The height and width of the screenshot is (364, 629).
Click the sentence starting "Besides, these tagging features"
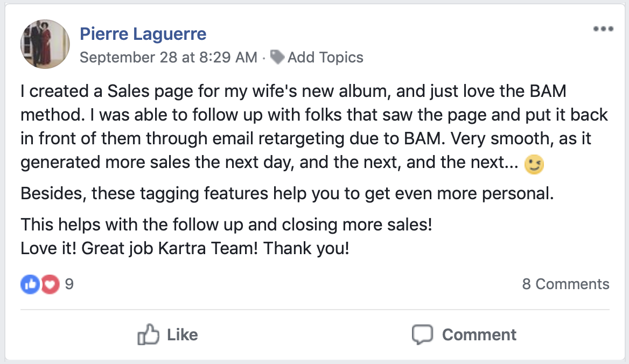pyautogui.click(x=287, y=193)
